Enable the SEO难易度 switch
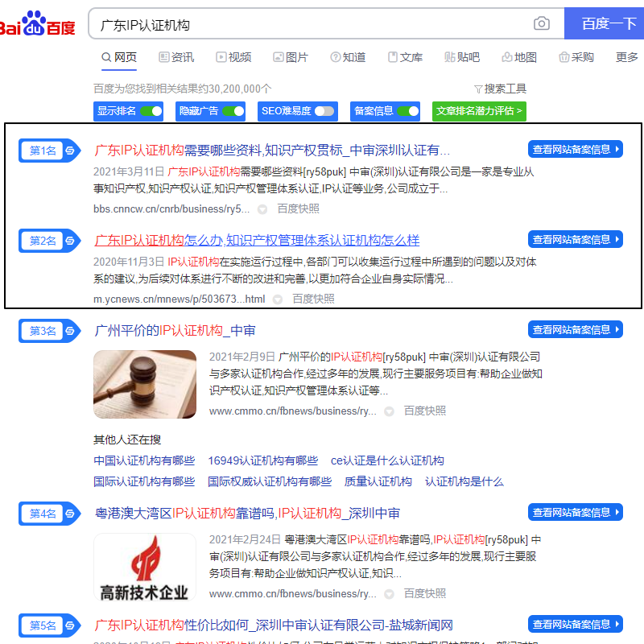This screenshot has height=644, width=644. click(324, 111)
